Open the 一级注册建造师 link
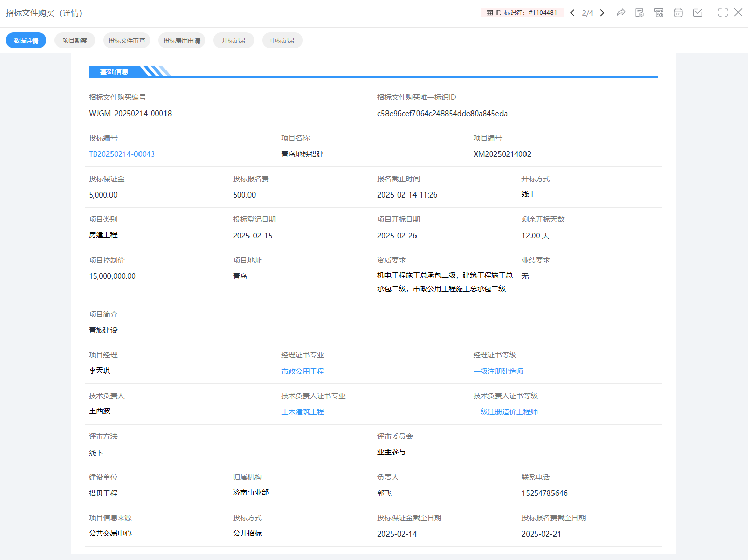748x560 pixels. point(498,371)
